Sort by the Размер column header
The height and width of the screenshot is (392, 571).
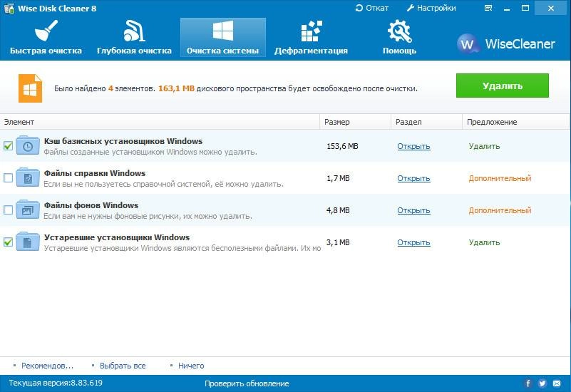pos(356,122)
